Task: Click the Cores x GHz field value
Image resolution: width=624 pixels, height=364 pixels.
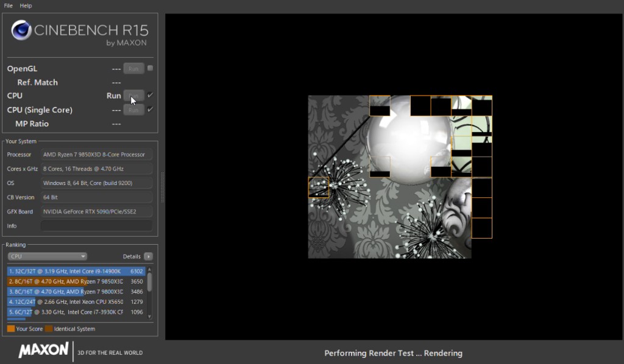Action: (x=96, y=169)
